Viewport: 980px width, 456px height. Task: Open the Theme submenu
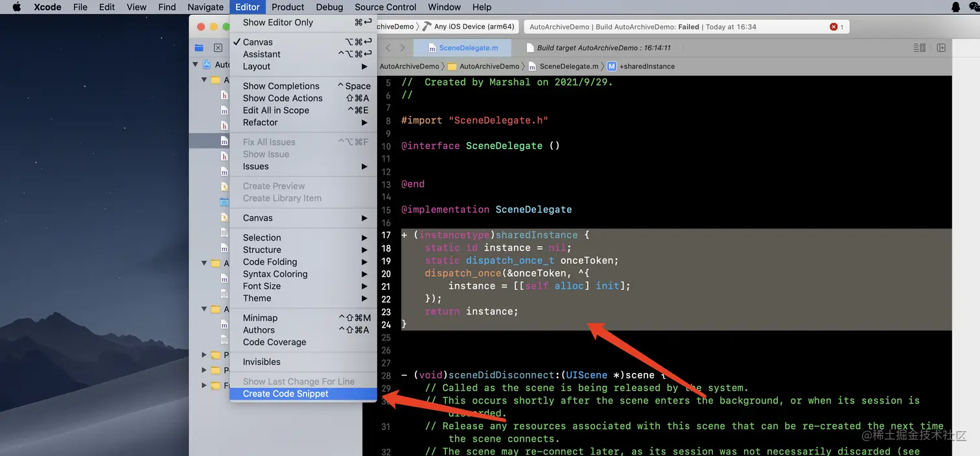pyautogui.click(x=303, y=299)
